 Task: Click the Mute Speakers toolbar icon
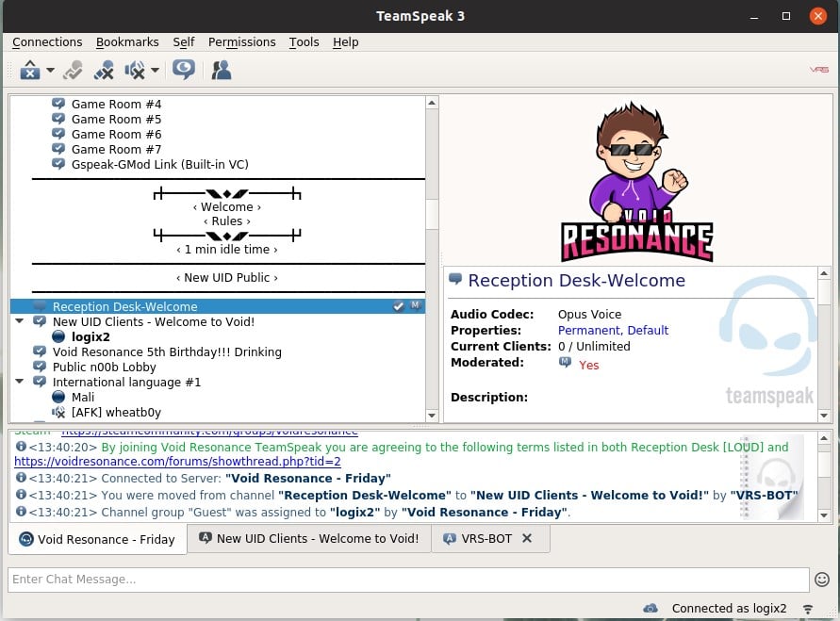(x=134, y=70)
